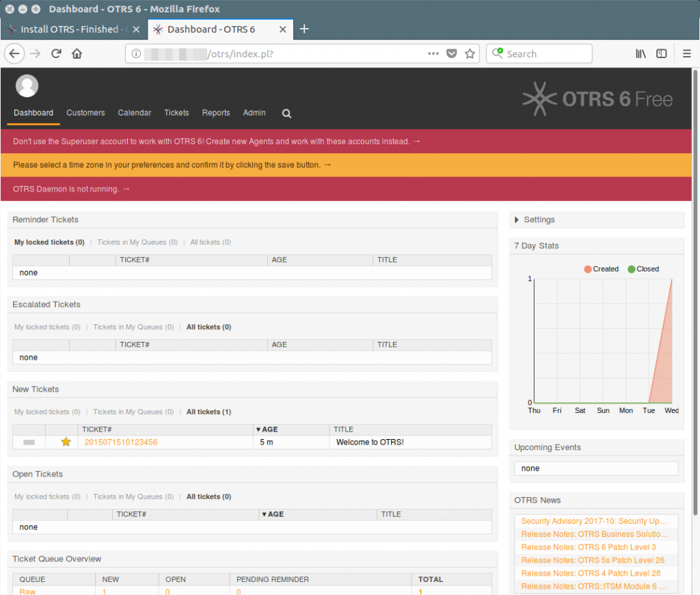Click the OTRS 6 Free logo
Image resolution: width=700 pixels, height=595 pixels.
coord(596,99)
